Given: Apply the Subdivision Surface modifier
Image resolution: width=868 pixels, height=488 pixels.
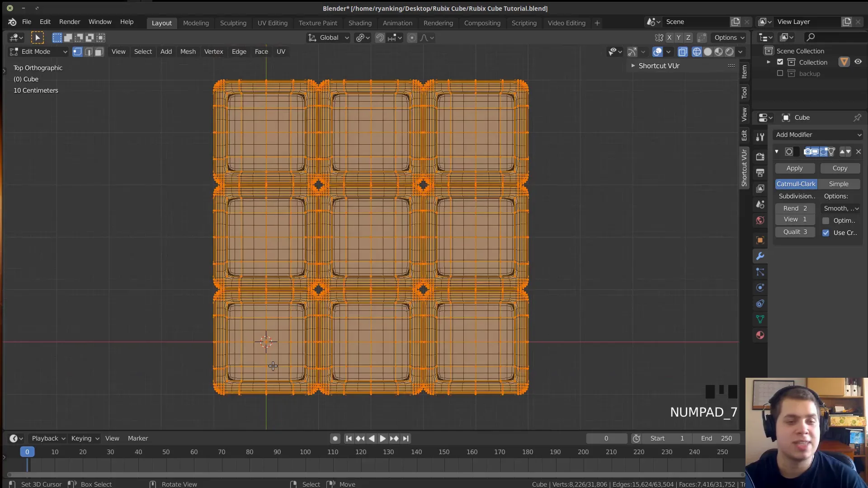Looking at the screenshot, I should point(794,168).
